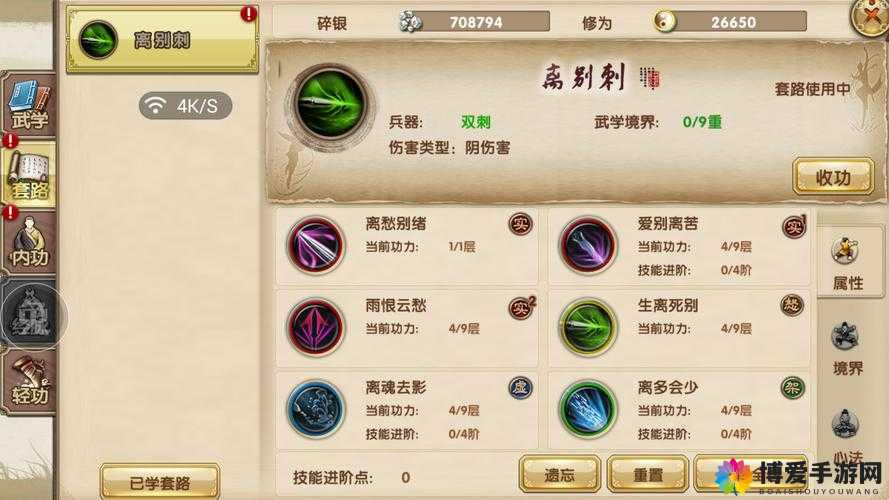
Task: Click the 重置 reset button
Action: coord(647,474)
